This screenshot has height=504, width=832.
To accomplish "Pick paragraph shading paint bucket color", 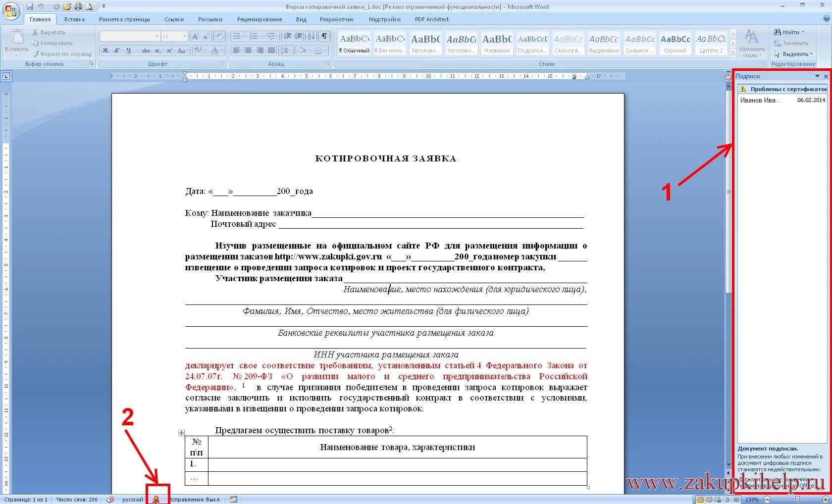I will (x=303, y=50).
